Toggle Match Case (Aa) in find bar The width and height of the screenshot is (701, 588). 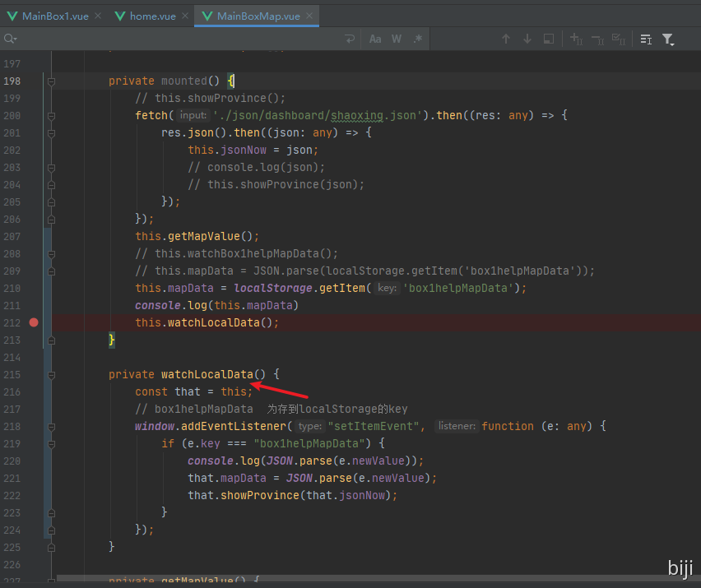[375, 39]
